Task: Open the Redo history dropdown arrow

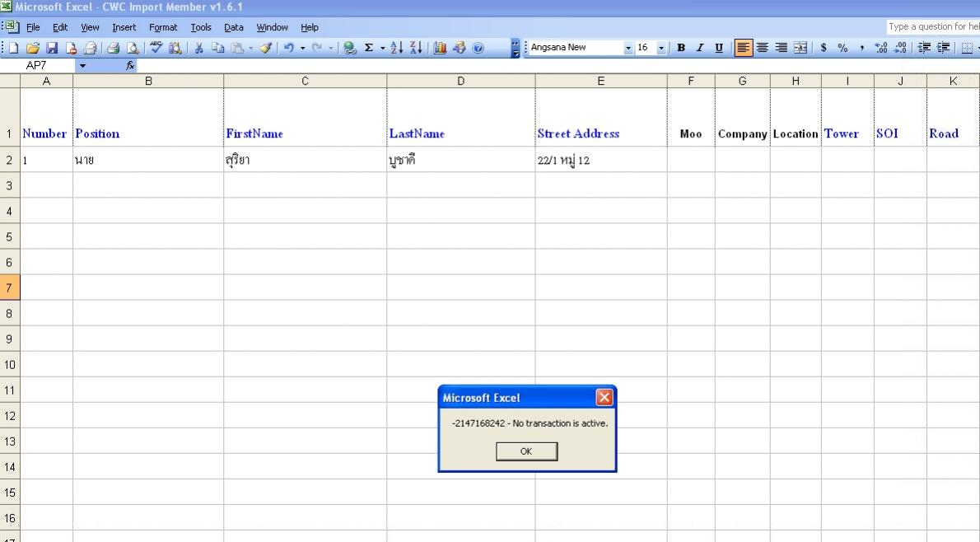Action: coord(330,48)
